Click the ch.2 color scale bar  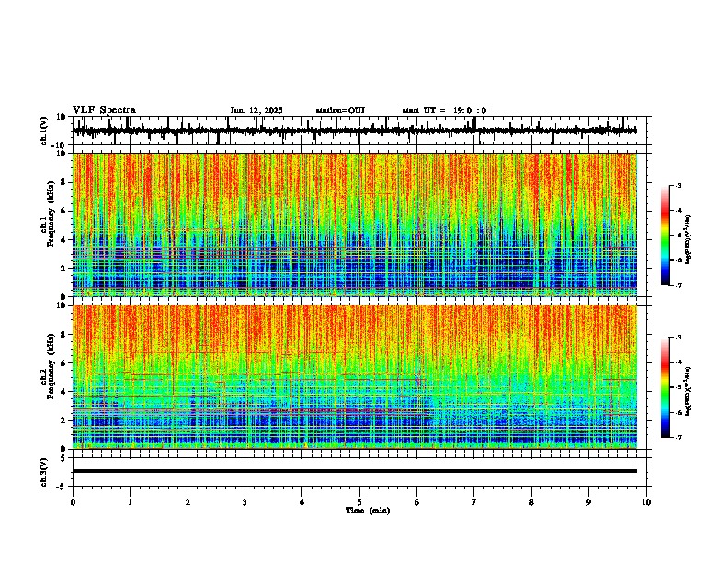point(665,387)
